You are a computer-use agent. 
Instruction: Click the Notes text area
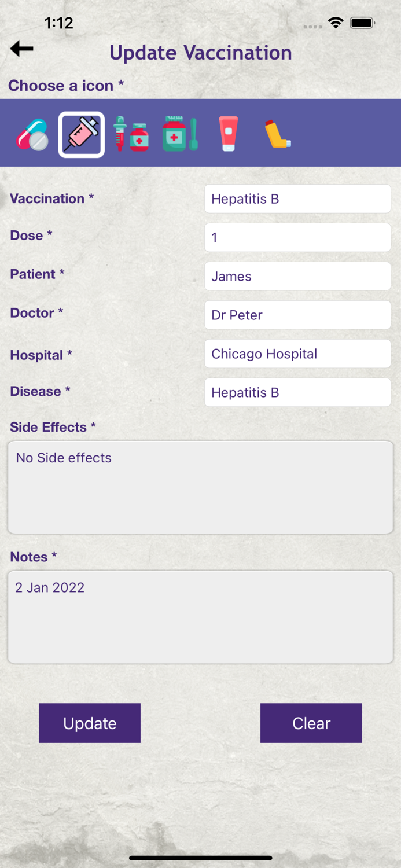[x=200, y=616]
